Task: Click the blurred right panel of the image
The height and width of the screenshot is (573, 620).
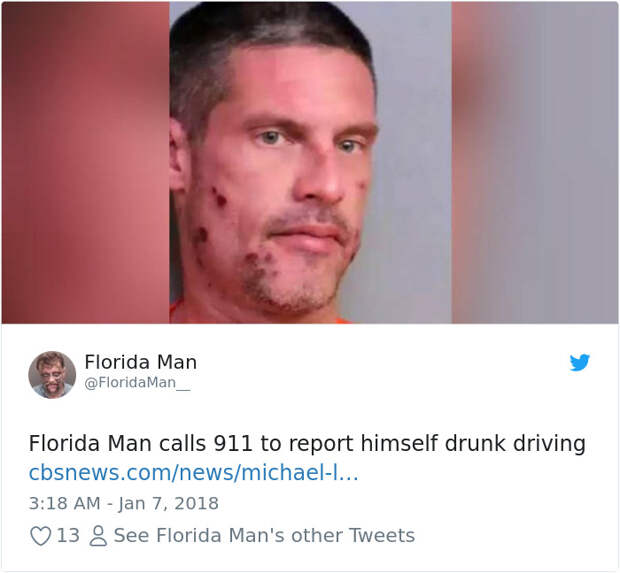Action: click(535, 162)
